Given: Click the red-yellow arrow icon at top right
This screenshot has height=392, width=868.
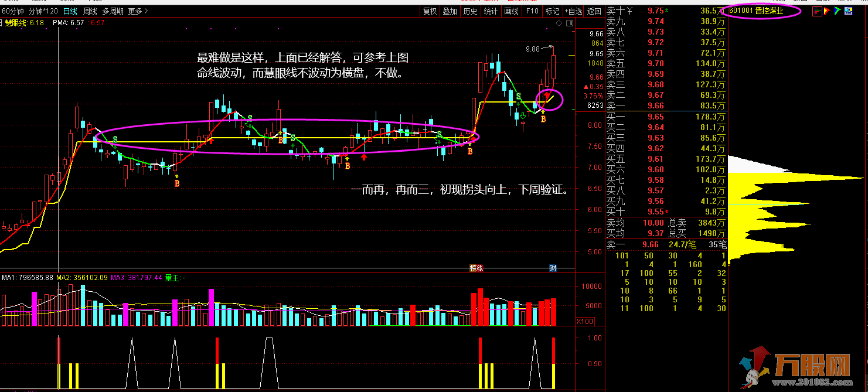Looking at the screenshot, I should [x=827, y=11].
